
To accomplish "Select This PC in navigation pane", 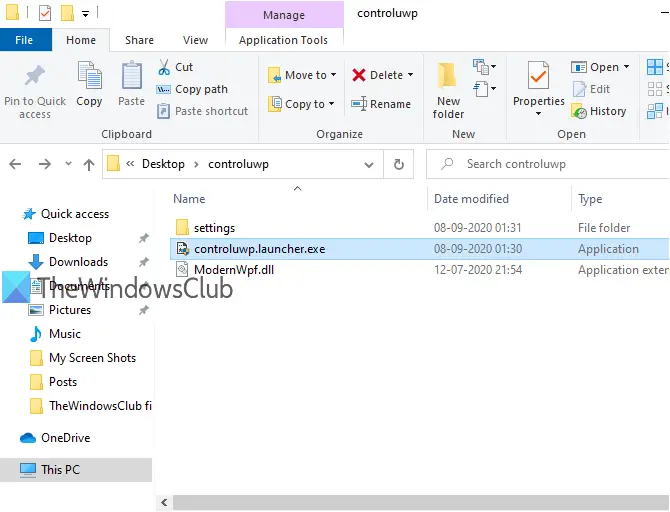I will (76, 470).
